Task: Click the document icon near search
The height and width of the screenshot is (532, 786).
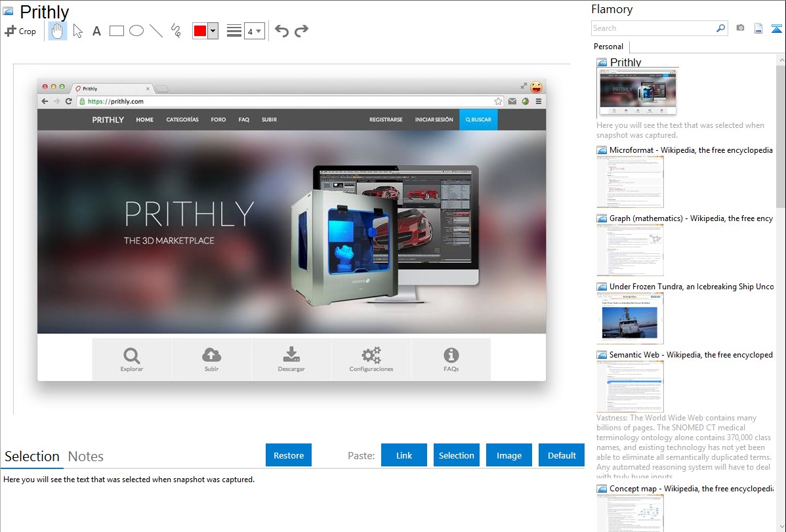Action: click(758, 28)
